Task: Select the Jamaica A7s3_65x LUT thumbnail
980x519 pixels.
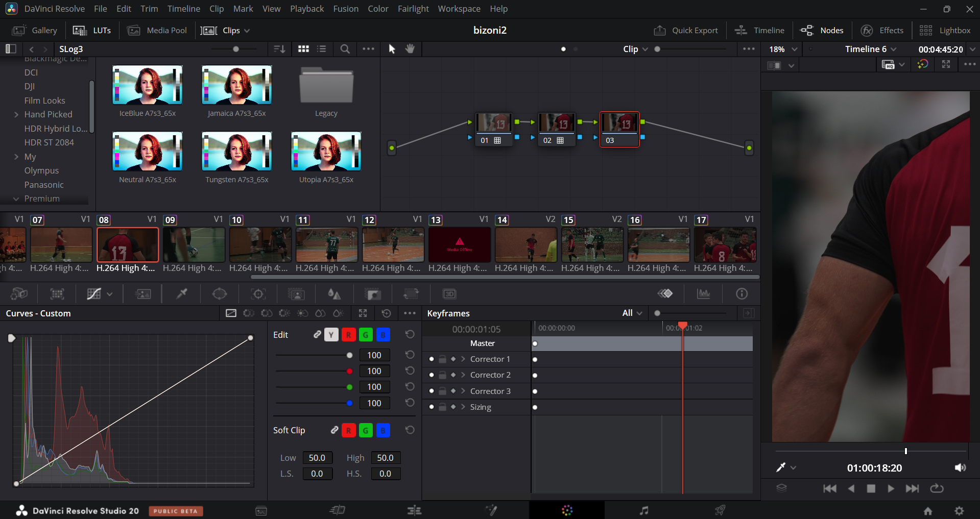Action: click(236, 85)
